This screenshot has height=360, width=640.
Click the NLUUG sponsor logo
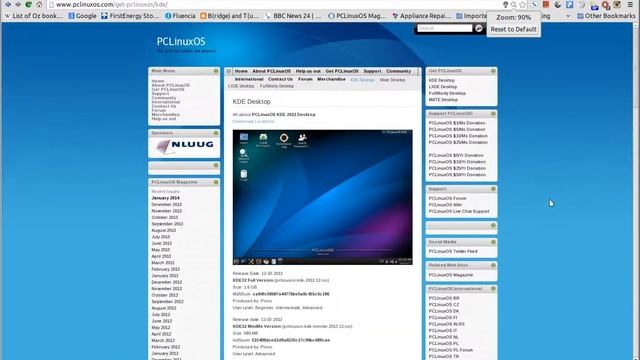[x=184, y=146]
